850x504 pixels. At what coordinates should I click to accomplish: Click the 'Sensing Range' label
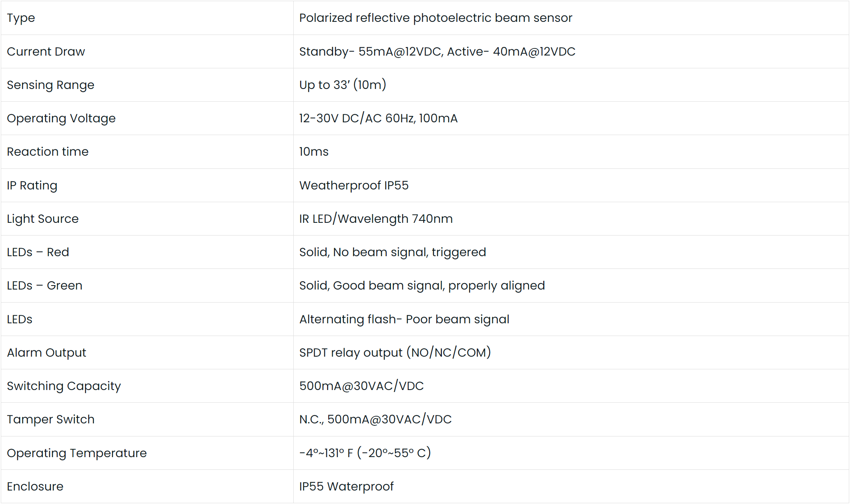point(50,85)
